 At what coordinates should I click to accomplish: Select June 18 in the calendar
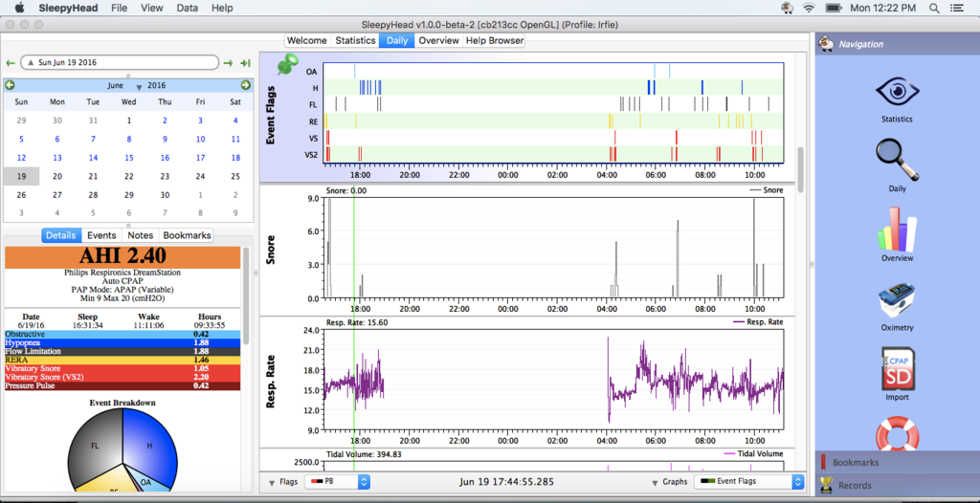click(235, 158)
